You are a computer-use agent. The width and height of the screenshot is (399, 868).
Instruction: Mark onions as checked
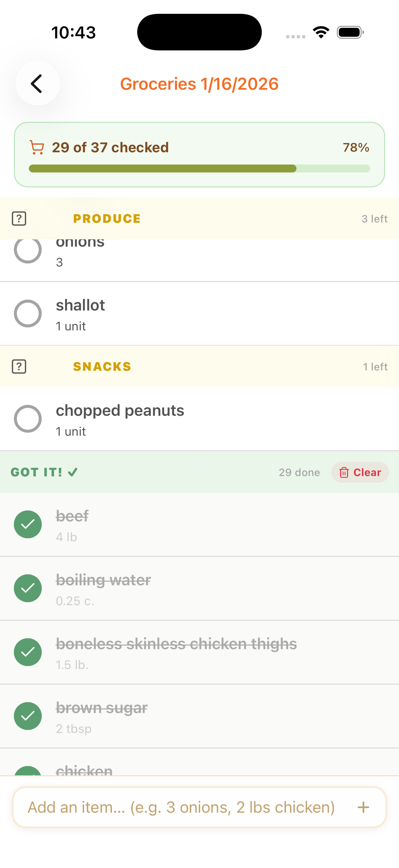pos(27,250)
